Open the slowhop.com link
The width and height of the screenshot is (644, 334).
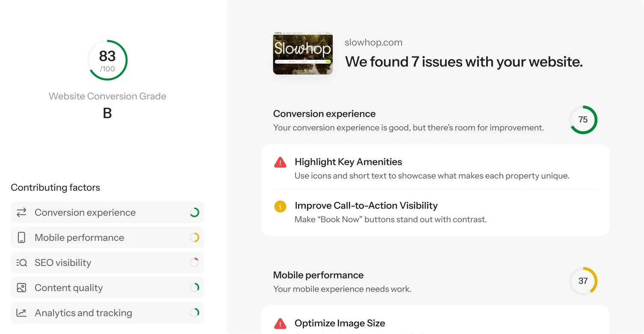click(373, 42)
